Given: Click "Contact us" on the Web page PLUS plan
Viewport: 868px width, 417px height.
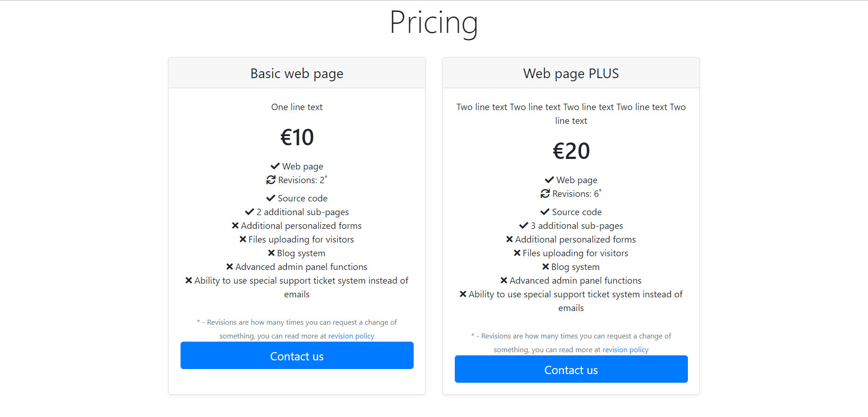Looking at the screenshot, I should (571, 369).
